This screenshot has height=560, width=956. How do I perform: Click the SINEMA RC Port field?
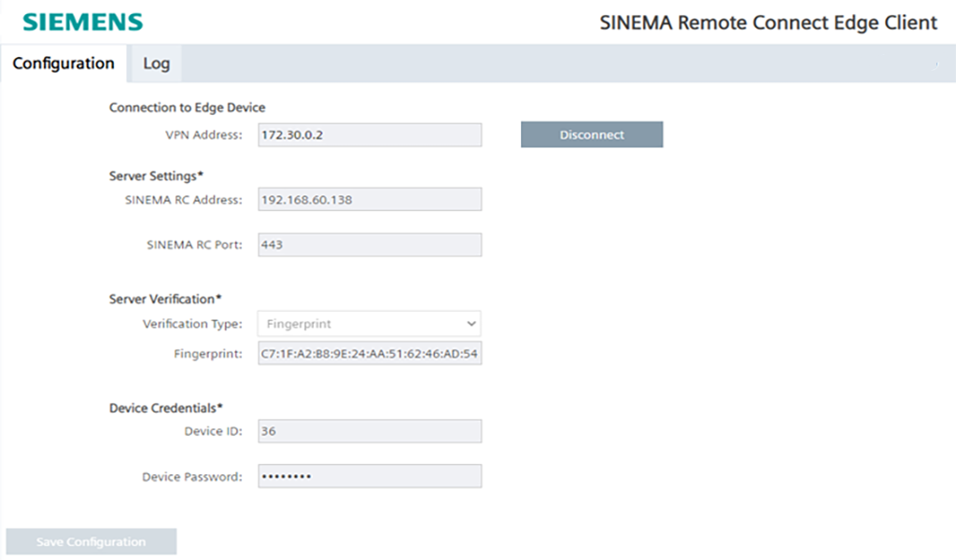[x=370, y=245]
